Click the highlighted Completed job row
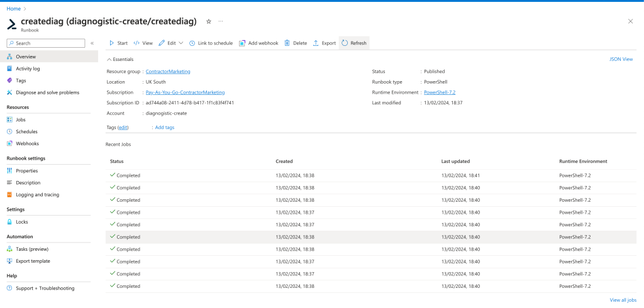644x308 pixels. [371, 237]
